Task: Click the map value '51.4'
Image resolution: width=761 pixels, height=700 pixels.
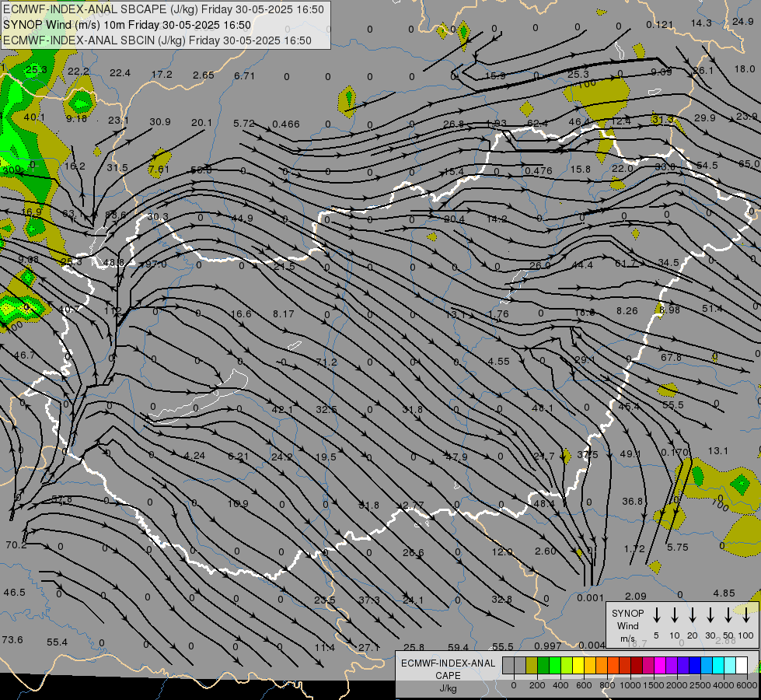Action: 712,309
